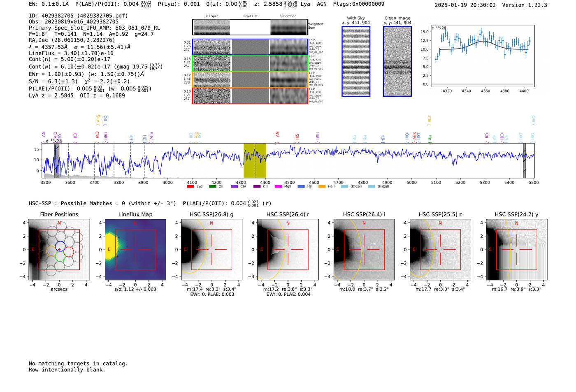
Task: Click the 'S/N = 6.3(±1.3)' value
Action: 53,81
